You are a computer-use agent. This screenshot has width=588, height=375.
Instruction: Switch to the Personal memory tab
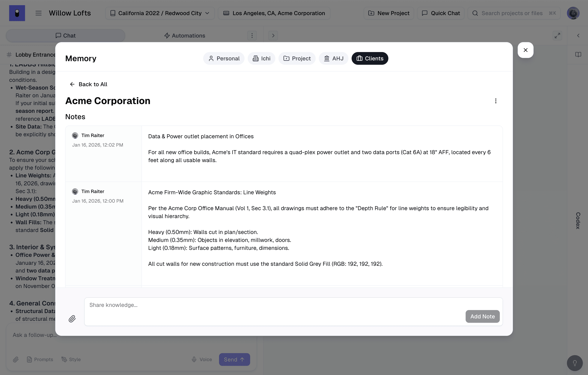224,58
